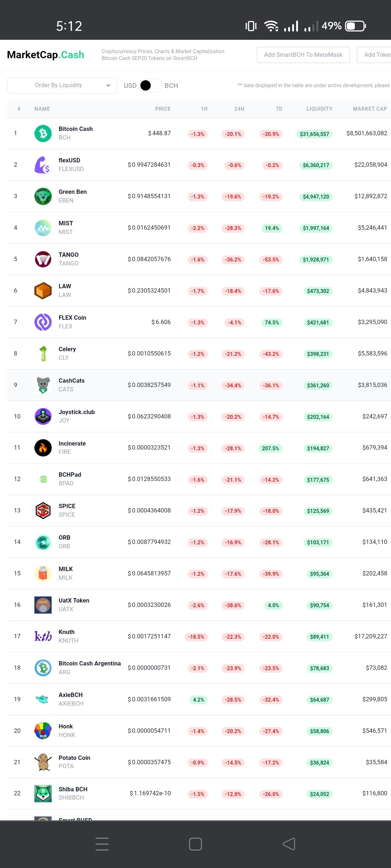The width and height of the screenshot is (391, 868).
Task: Click Add SmartBCH To MetaMask button
Action: [303, 55]
